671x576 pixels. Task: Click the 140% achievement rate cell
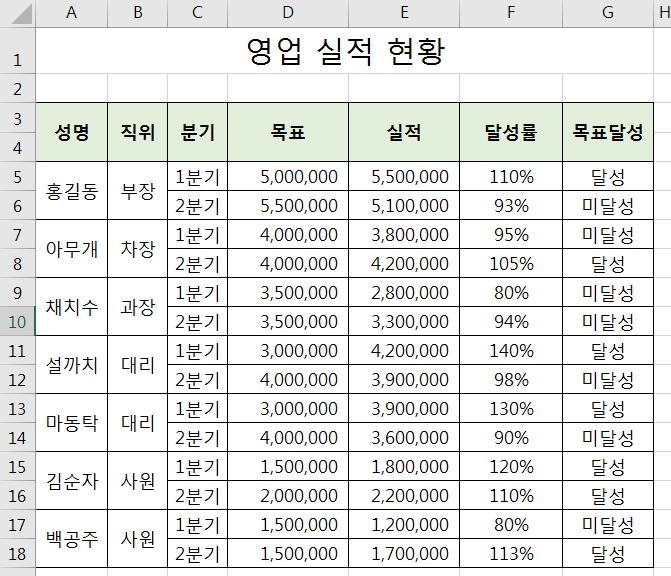click(x=511, y=350)
